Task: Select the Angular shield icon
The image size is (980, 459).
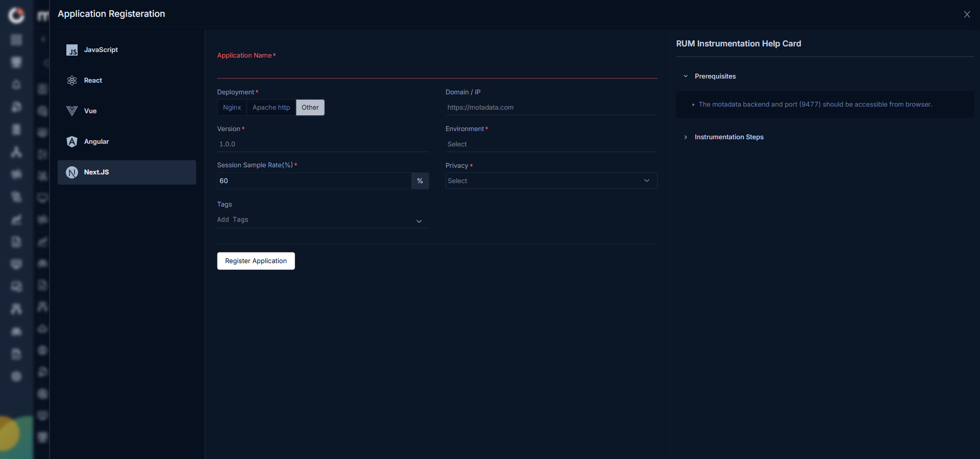Action: (72, 142)
